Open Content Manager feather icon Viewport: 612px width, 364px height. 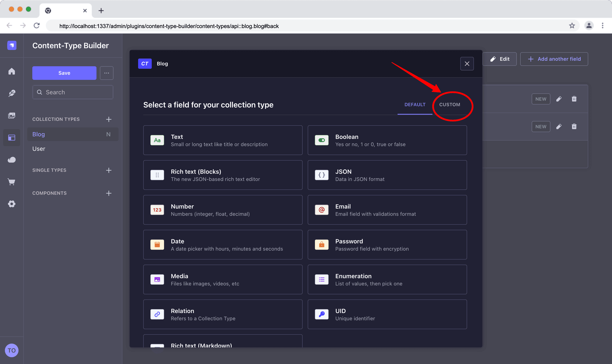pos(12,93)
